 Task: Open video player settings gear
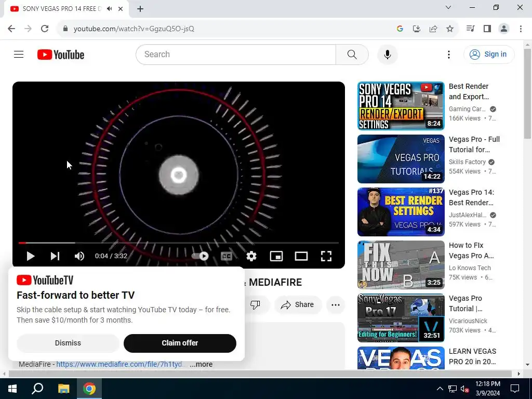(x=251, y=256)
